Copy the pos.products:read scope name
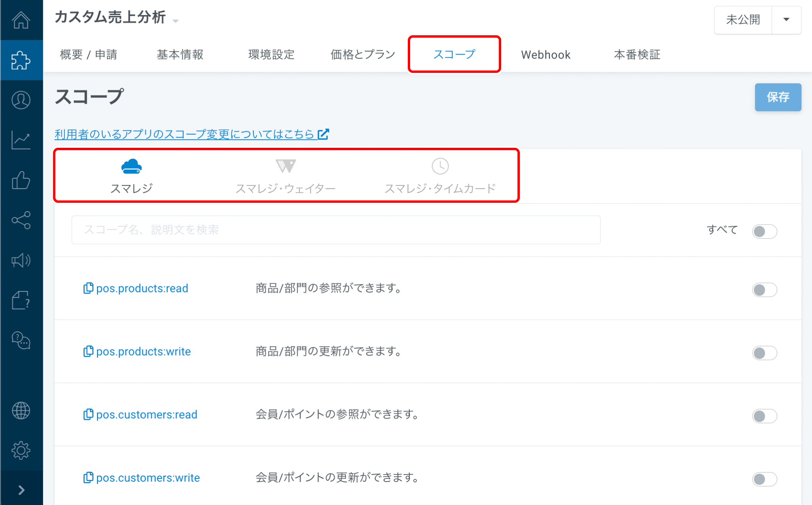Screen dimensions: 812x505 [x=88, y=288]
